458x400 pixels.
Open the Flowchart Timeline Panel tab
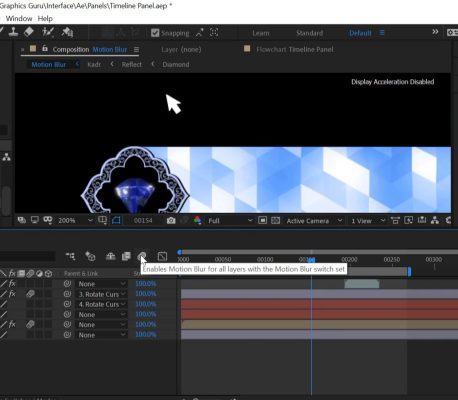(295, 50)
